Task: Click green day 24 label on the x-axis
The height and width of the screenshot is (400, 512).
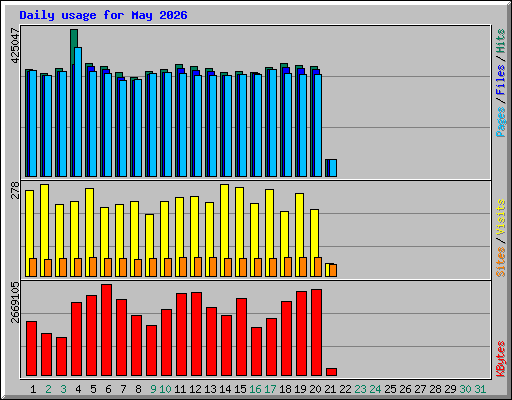Action: point(375,389)
